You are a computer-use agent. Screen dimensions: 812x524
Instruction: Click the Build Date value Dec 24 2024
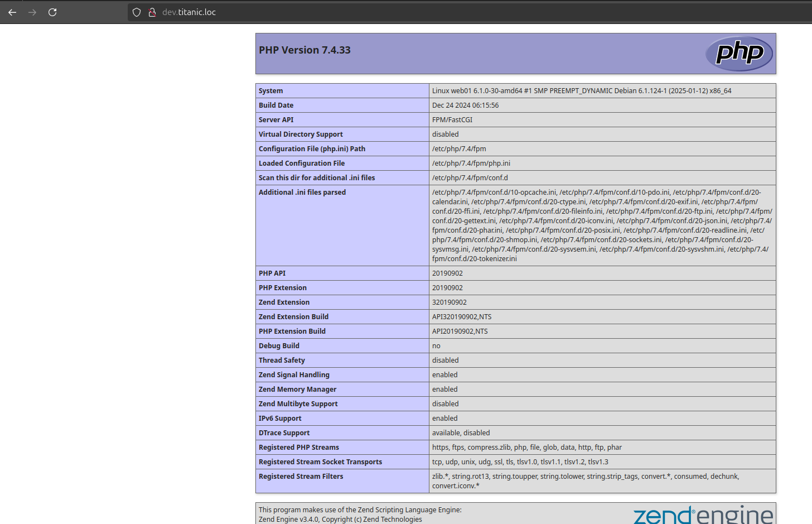(x=465, y=105)
